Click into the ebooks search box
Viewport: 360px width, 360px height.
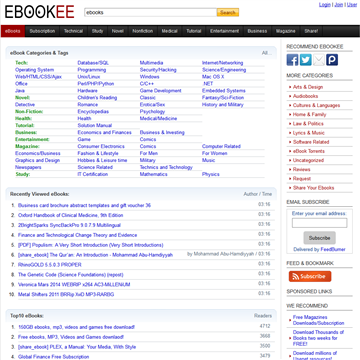tap(150, 12)
